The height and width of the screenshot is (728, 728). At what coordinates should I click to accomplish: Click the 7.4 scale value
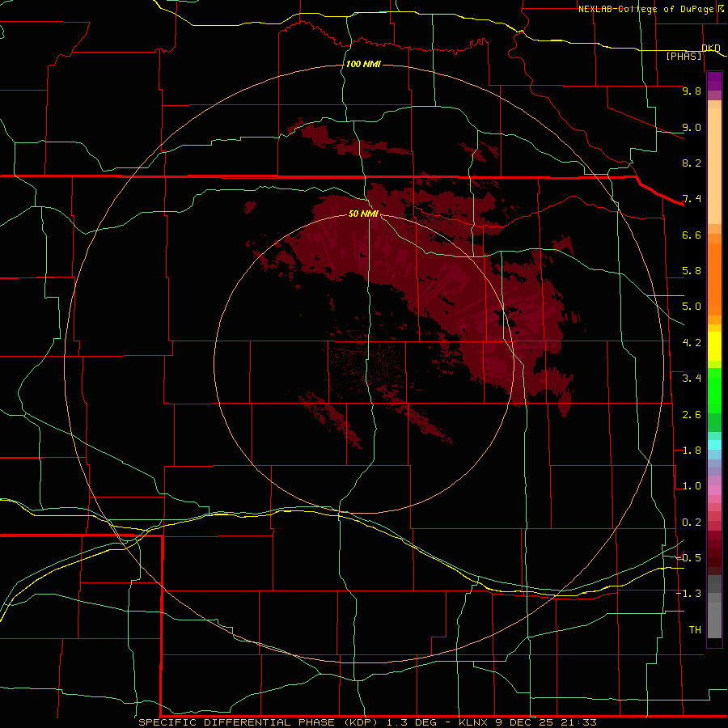click(692, 199)
